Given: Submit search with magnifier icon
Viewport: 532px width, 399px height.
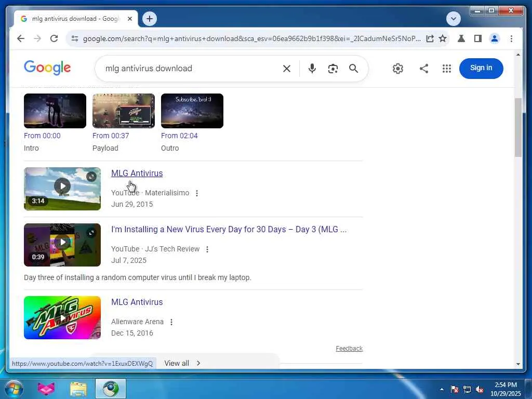Looking at the screenshot, I should (353, 69).
